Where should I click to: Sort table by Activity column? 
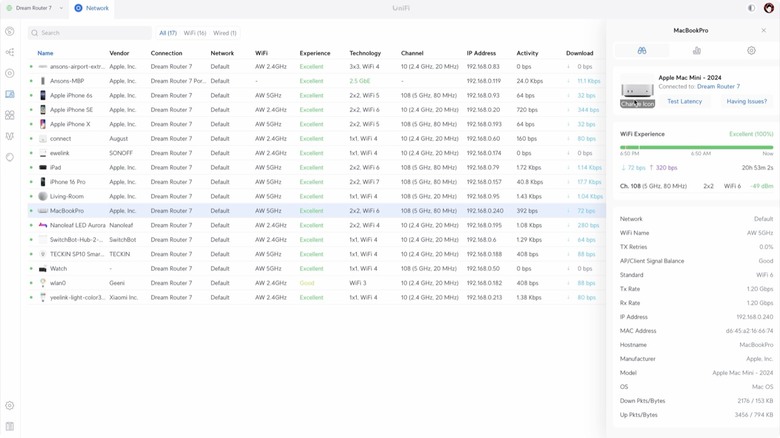[527, 53]
